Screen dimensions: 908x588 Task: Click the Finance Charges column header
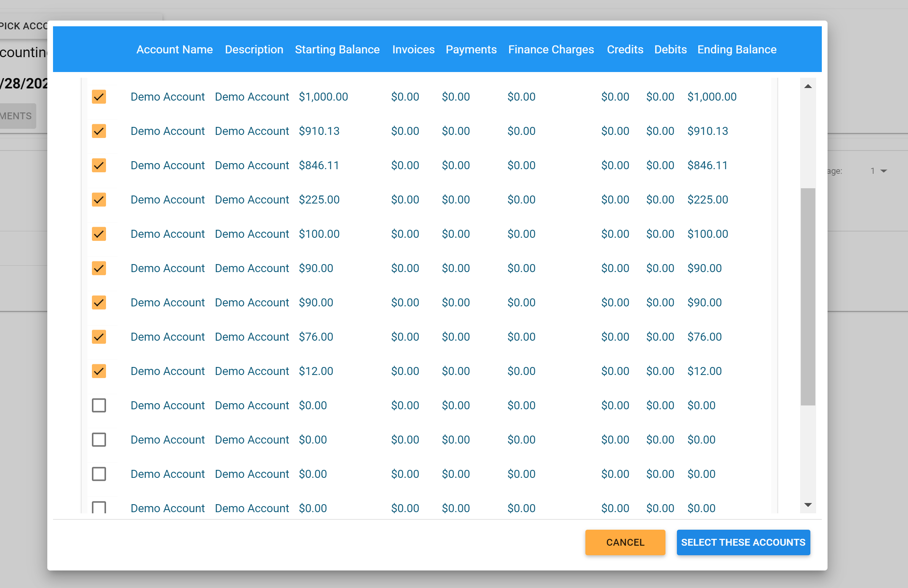[551, 50]
